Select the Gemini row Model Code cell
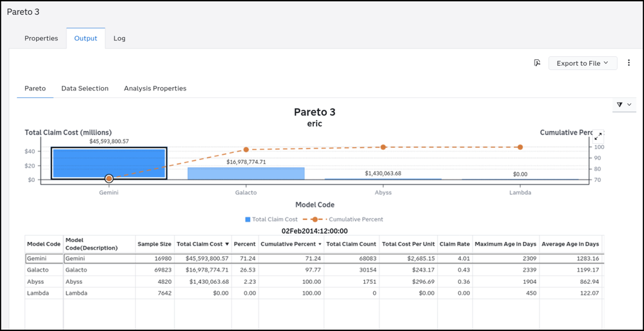This screenshot has height=331, width=644. (44, 259)
